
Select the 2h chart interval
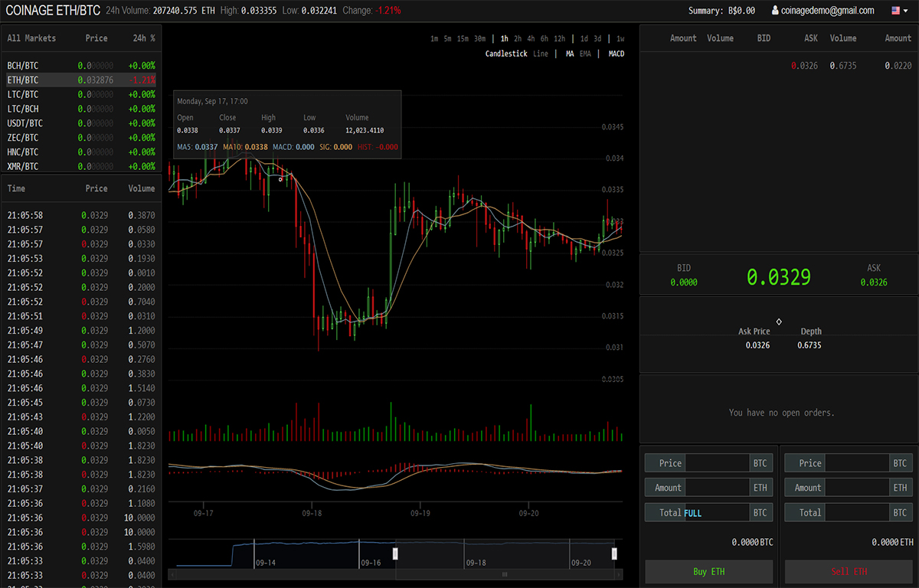click(518, 38)
